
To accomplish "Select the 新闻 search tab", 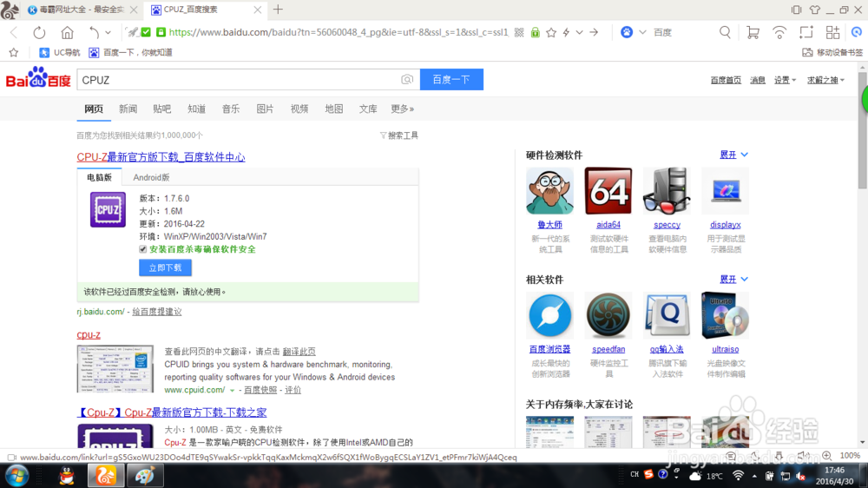I will pyautogui.click(x=128, y=109).
